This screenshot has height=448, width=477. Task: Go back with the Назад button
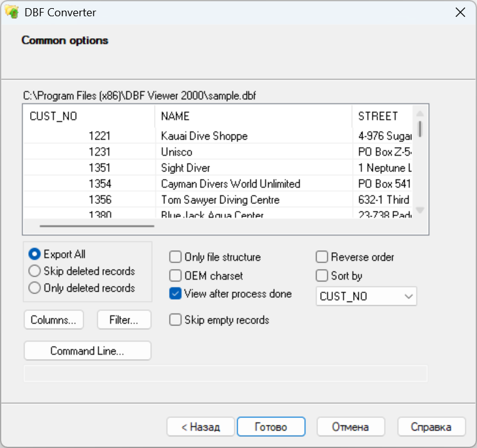click(200, 427)
